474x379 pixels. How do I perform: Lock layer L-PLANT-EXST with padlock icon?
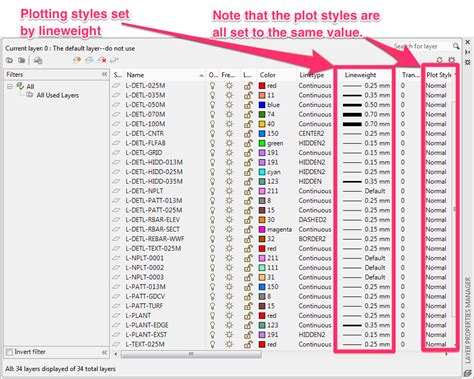click(248, 335)
